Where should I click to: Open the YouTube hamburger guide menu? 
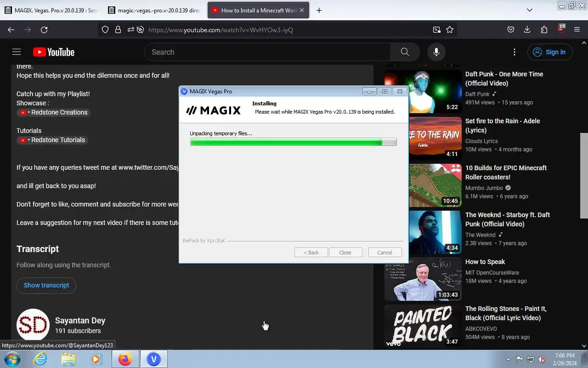pos(17,52)
